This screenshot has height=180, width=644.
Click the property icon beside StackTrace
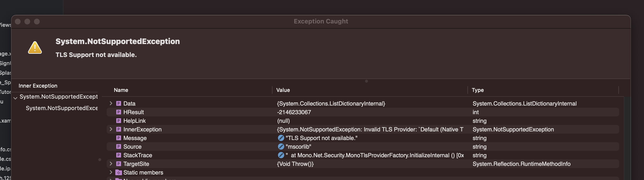click(x=118, y=155)
